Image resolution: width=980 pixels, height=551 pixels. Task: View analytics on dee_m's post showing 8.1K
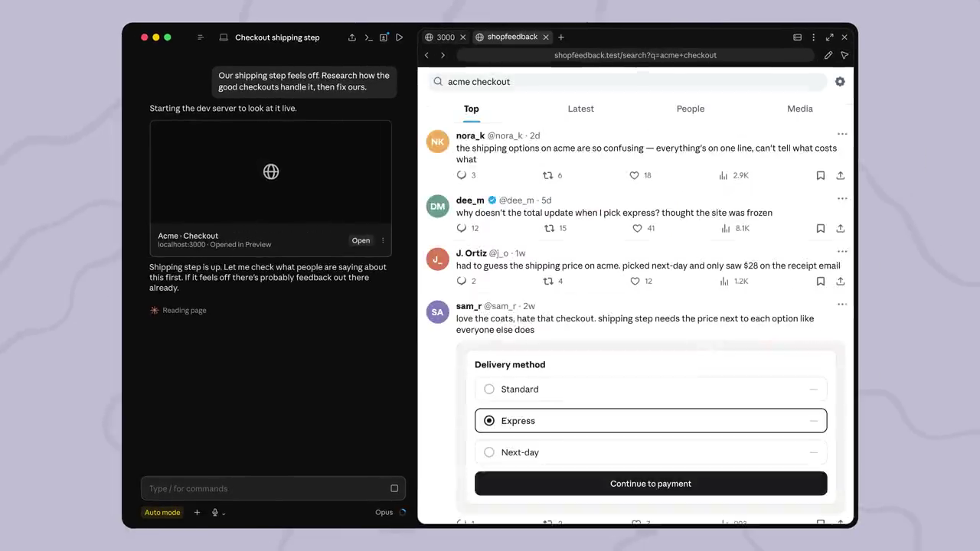point(725,228)
